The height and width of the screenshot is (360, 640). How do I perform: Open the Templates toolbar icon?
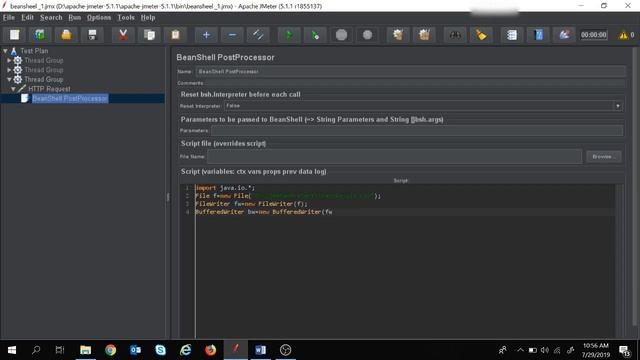(x=40, y=35)
